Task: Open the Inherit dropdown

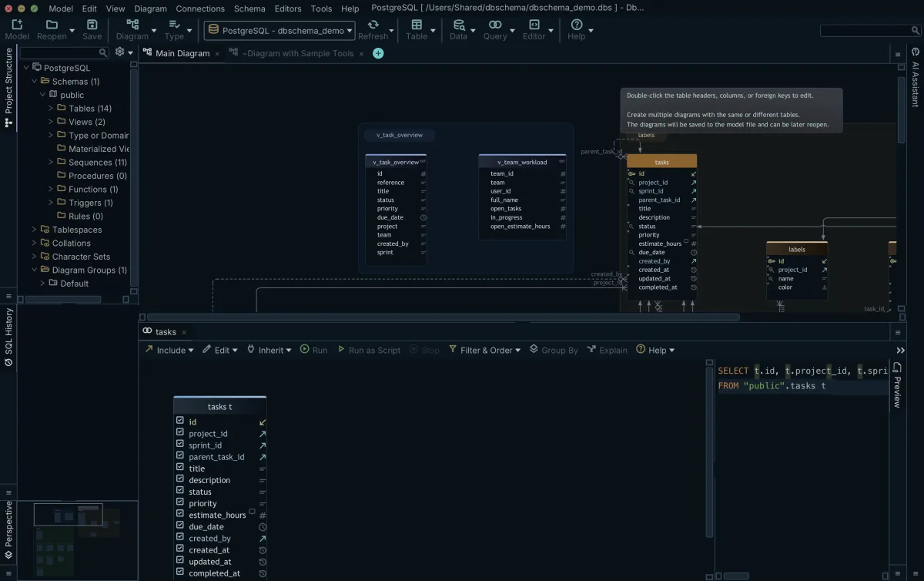Action: click(x=269, y=350)
